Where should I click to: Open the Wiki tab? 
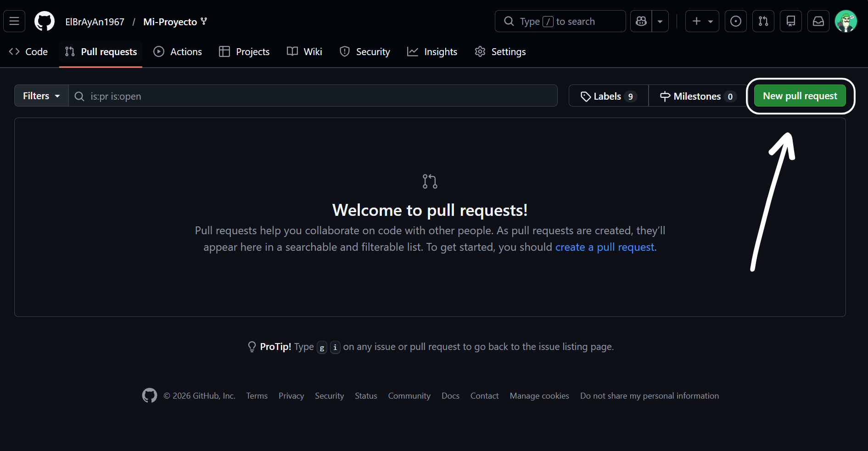304,52
